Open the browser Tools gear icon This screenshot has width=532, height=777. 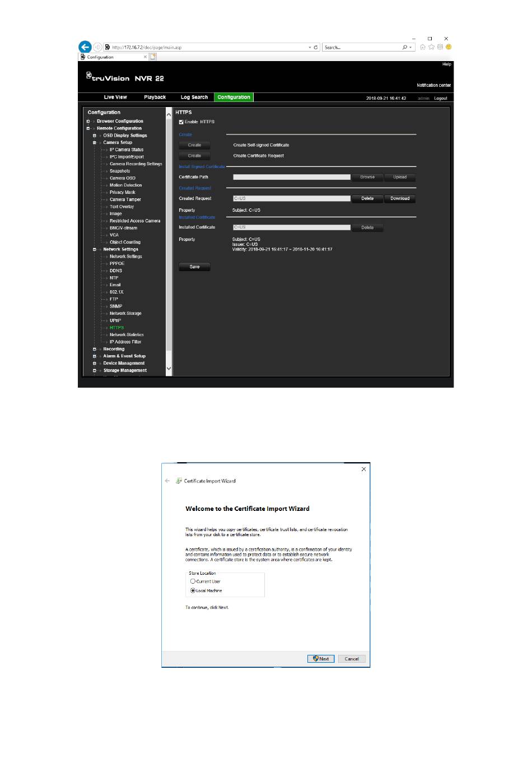(440, 47)
